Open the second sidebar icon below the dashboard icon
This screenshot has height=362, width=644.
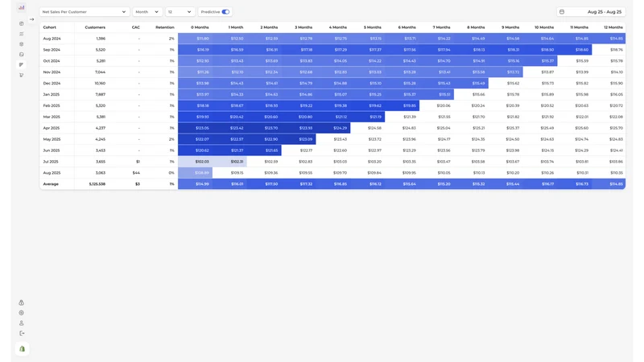point(22,34)
